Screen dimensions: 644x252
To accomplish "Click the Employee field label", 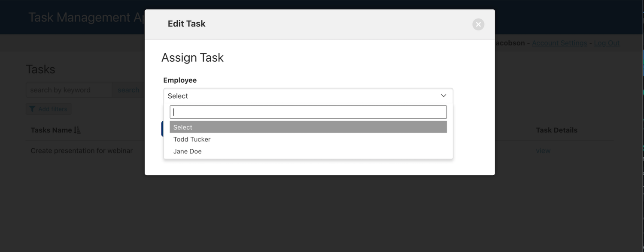I will click(x=179, y=80).
